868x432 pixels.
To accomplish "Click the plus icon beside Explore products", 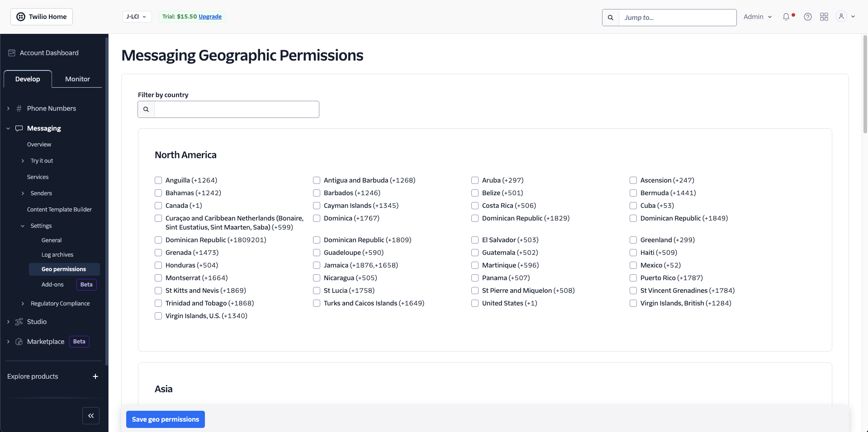I will pos(95,376).
